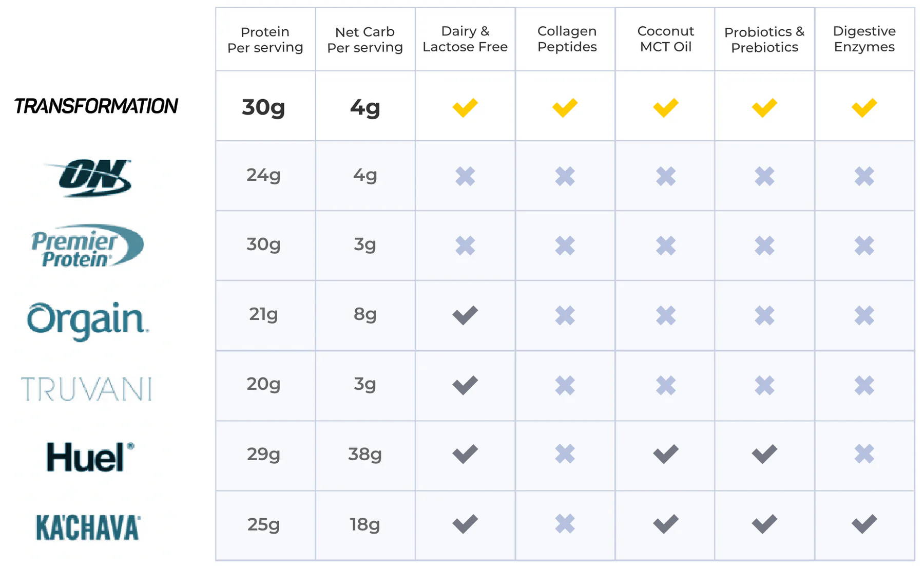Image resolution: width=924 pixels, height=566 pixels.
Task: Click Transformation's 30g protein value
Action: pyautogui.click(x=263, y=107)
